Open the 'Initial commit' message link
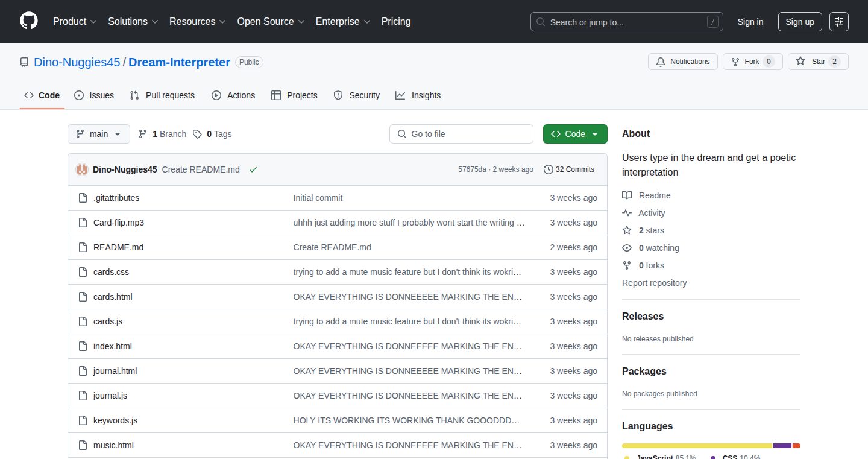868x459 pixels. [x=318, y=198]
